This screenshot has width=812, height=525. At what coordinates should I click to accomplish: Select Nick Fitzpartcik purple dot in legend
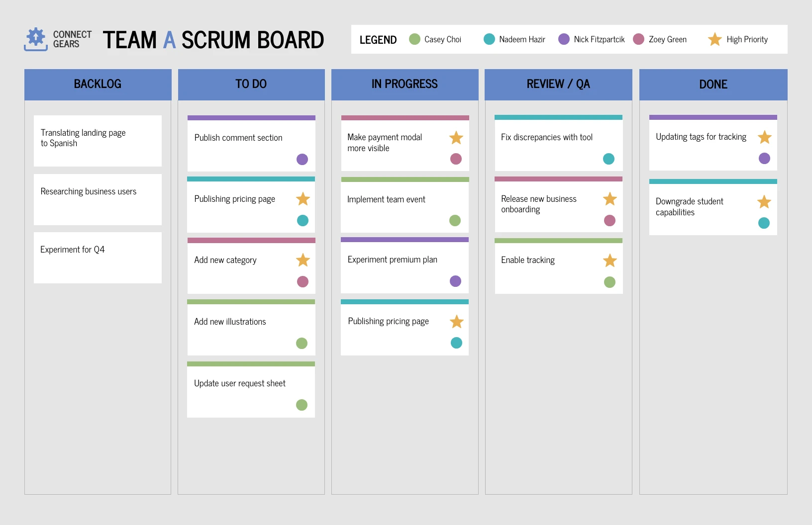[564, 39]
